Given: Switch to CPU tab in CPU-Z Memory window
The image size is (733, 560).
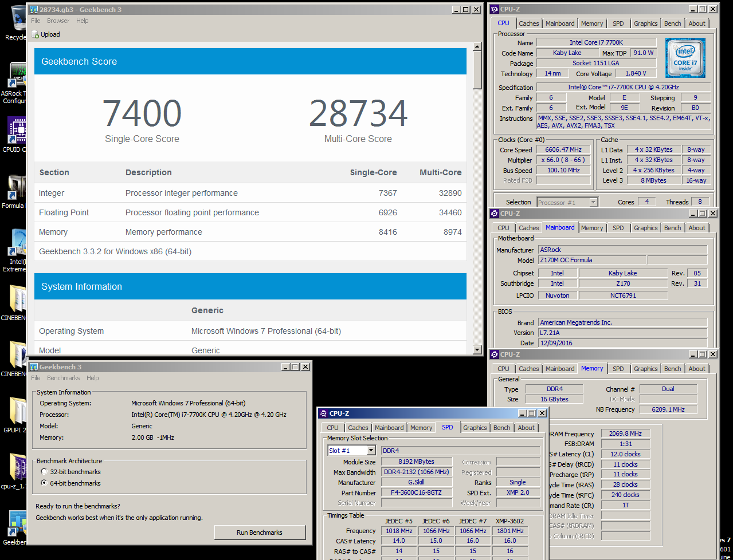Looking at the screenshot, I should (x=503, y=369).
